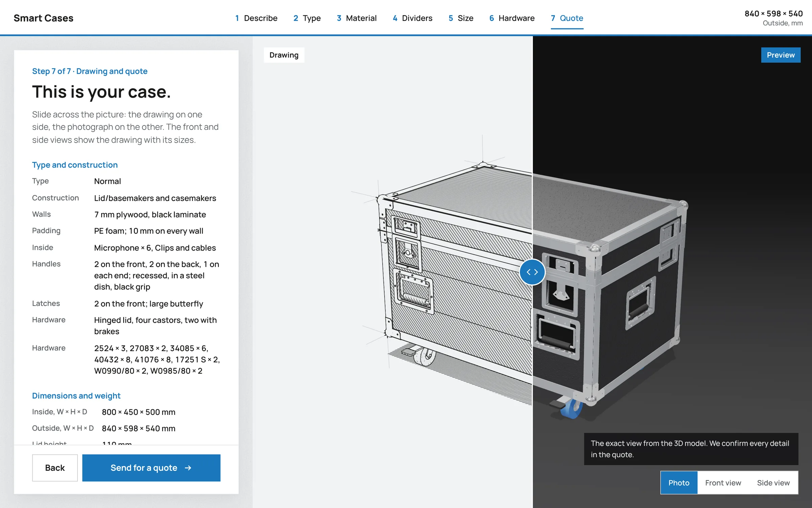Click the '2 on the front; large butterfly' value
812x508 pixels.
tap(149, 304)
